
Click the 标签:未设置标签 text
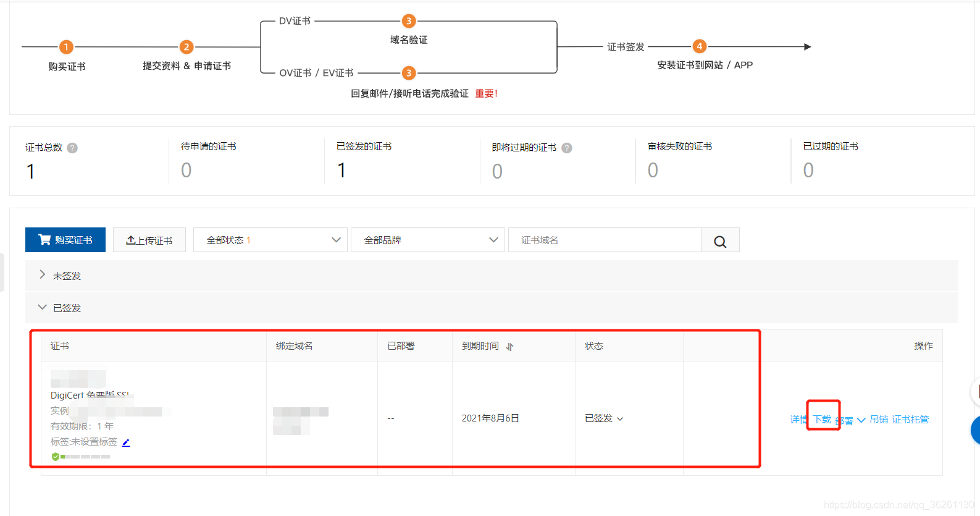click(84, 442)
